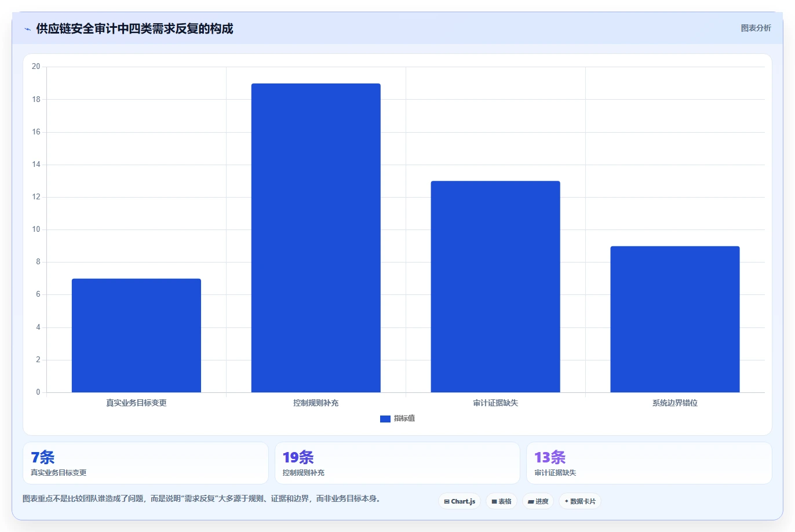Open the 13条 data card
795x532 pixels.
tap(649, 463)
